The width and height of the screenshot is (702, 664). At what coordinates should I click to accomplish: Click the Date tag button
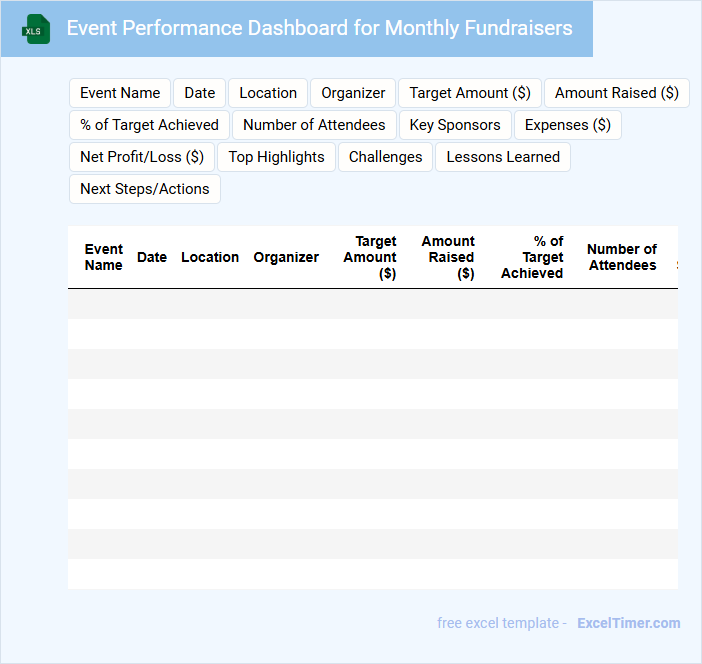pyautogui.click(x=200, y=93)
